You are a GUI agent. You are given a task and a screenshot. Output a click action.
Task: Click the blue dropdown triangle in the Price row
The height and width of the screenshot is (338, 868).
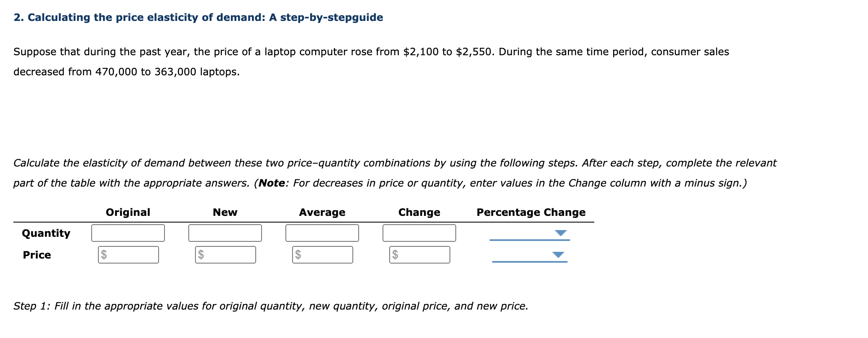pyautogui.click(x=557, y=255)
